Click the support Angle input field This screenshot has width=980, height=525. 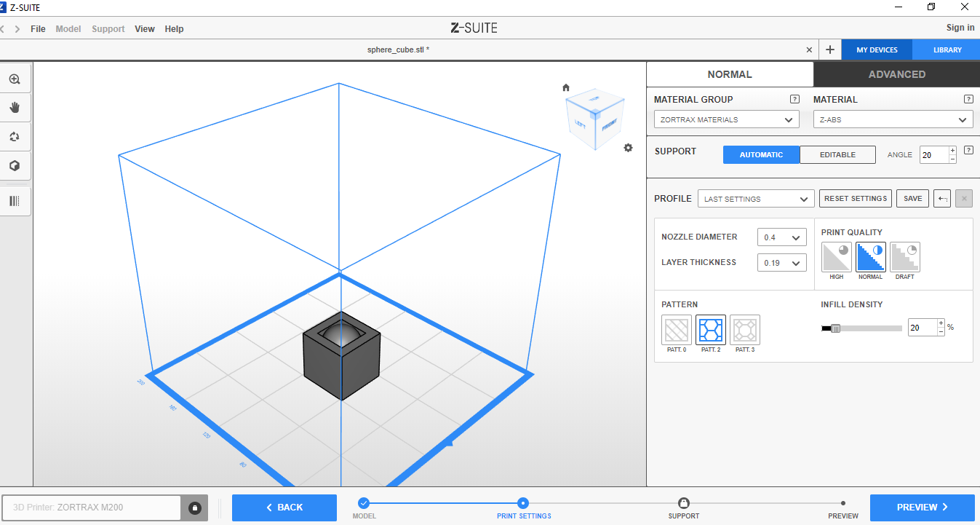click(x=934, y=155)
